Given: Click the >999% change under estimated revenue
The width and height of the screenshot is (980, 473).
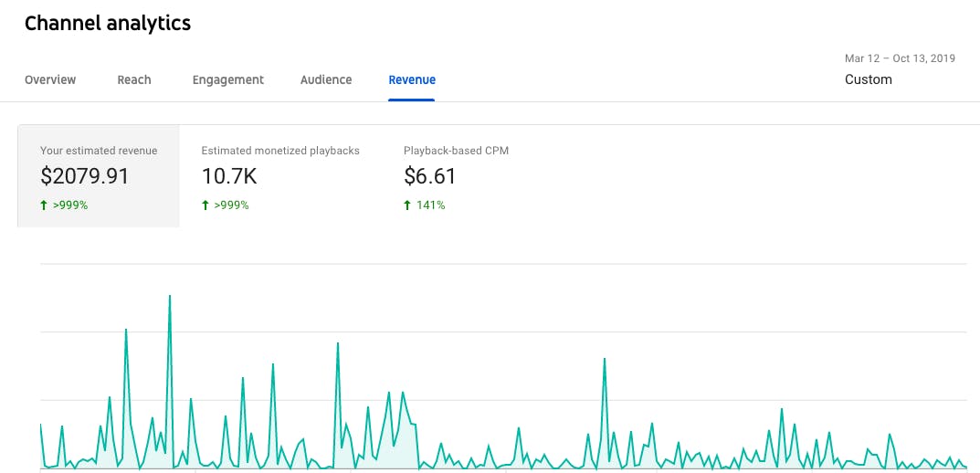Looking at the screenshot, I should click(x=64, y=205).
